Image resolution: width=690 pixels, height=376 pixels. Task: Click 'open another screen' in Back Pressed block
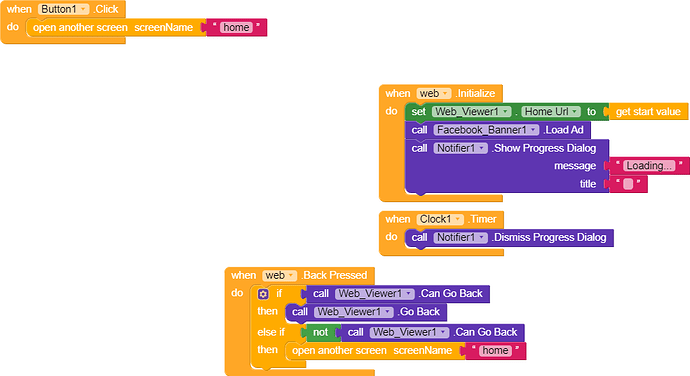click(339, 351)
